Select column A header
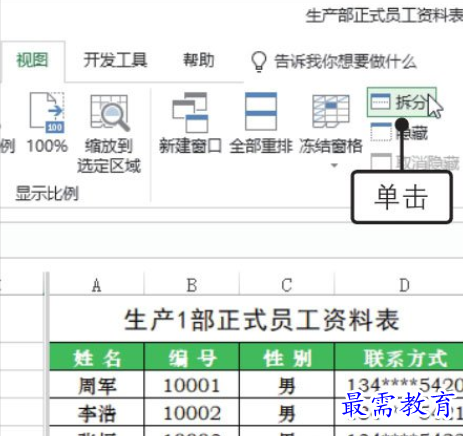The height and width of the screenshot is (436, 463). click(x=97, y=285)
